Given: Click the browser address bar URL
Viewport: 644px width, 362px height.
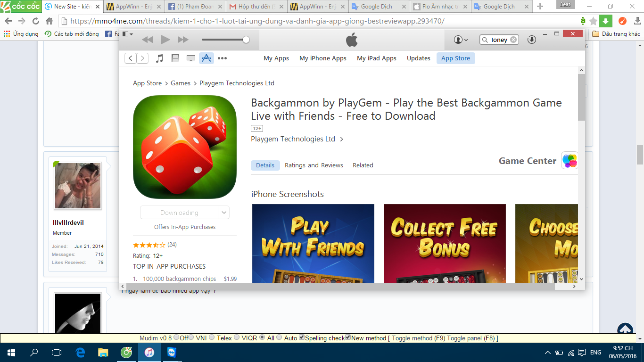Looking at the screenshot, I should pos(257,21).
